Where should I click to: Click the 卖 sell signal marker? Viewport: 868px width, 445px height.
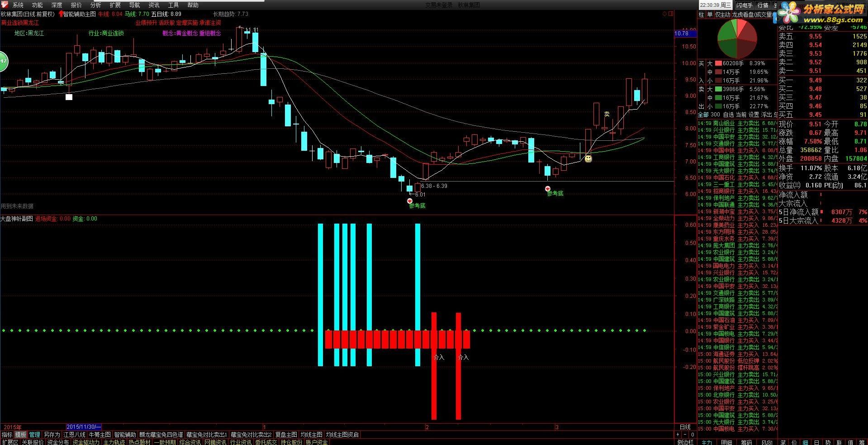(607, 114)
